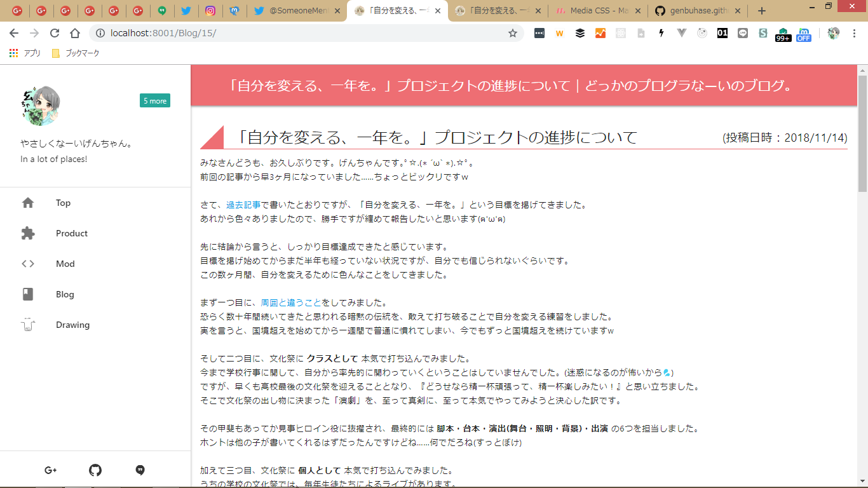The width and height of the screenshot is (868, 488).
Task: Open the Drawing sidebar menu item
Action: click(72, 325)
